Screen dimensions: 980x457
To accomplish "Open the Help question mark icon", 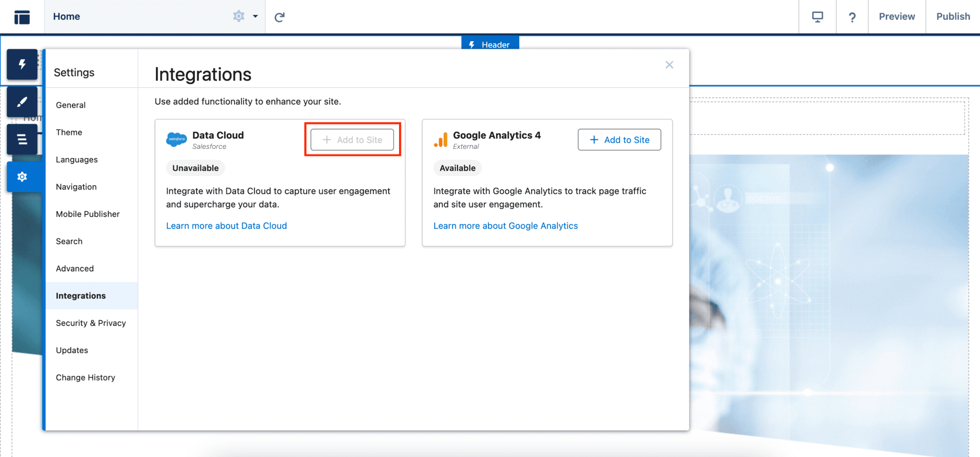I will (852, 16).
